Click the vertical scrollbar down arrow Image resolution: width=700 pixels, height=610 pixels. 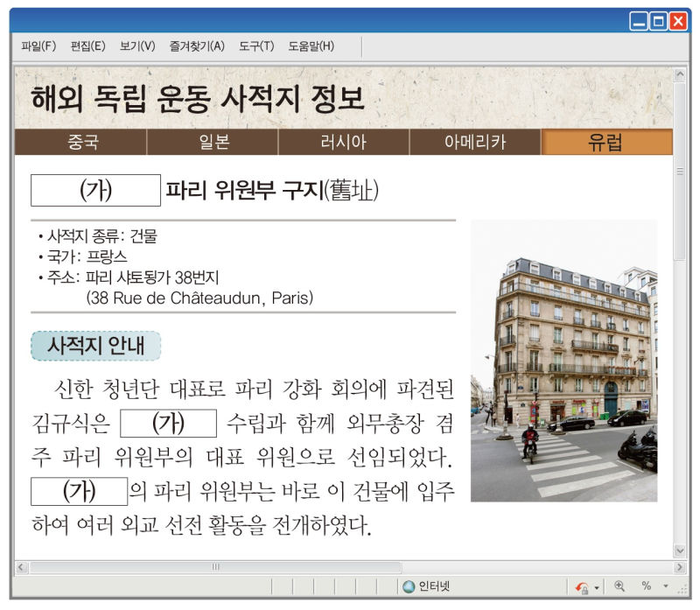pyautogui.click(x=680, y=550)
